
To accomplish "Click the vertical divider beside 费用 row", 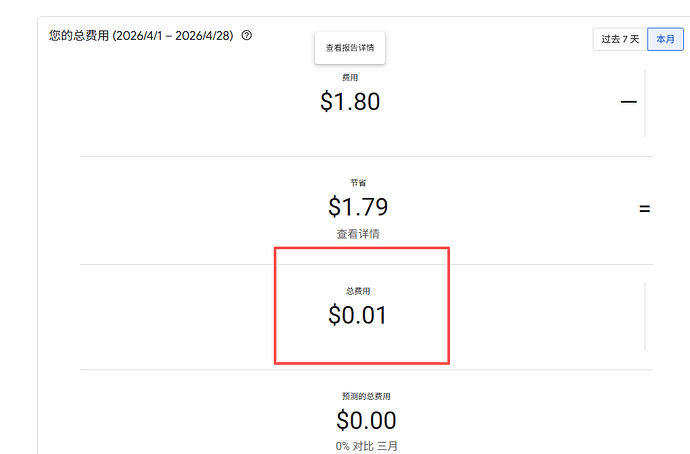I will (x=645, y=103).
